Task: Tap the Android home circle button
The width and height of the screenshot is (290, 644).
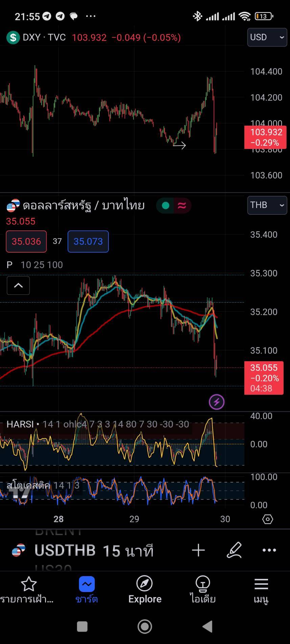Action: (145, 626)
